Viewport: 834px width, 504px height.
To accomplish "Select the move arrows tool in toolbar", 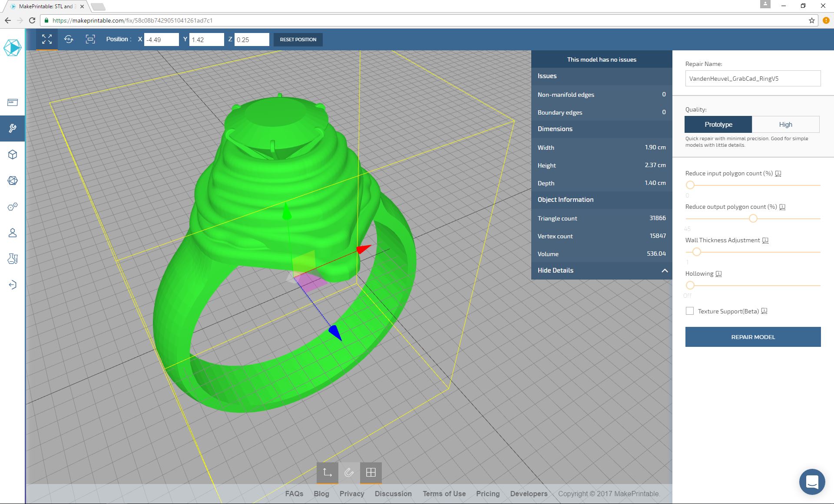I will 47,40.
